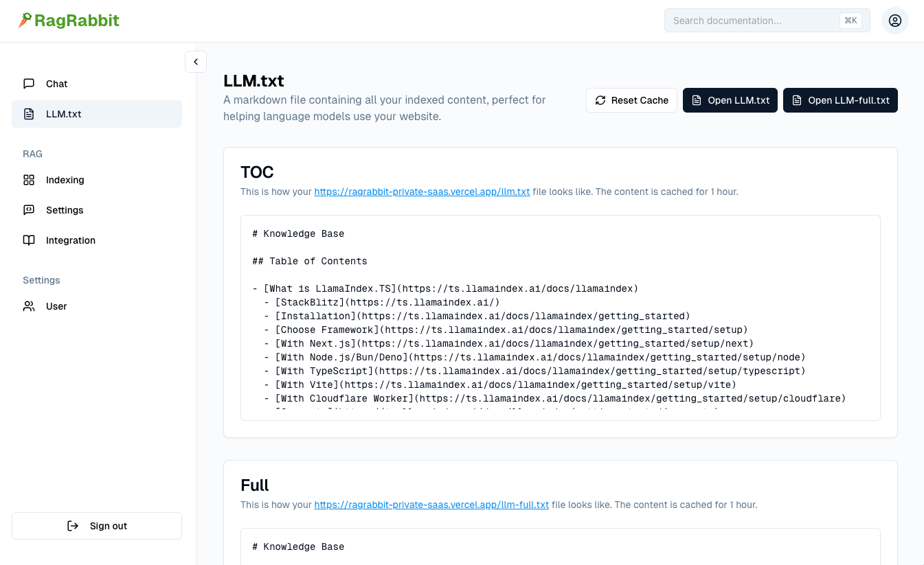Click the LLM.txt document icon in sidebar

click(x=29, y=114)
